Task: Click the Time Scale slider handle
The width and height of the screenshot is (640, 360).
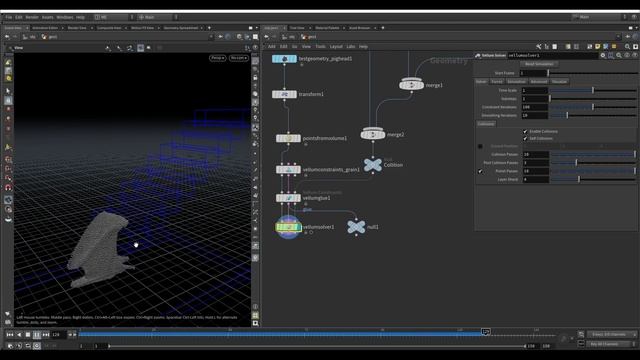Action: [593, 90]
